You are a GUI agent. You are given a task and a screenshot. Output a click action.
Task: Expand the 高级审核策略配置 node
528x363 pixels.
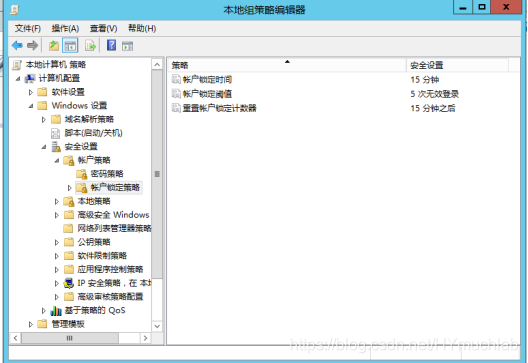coord(57,297)
